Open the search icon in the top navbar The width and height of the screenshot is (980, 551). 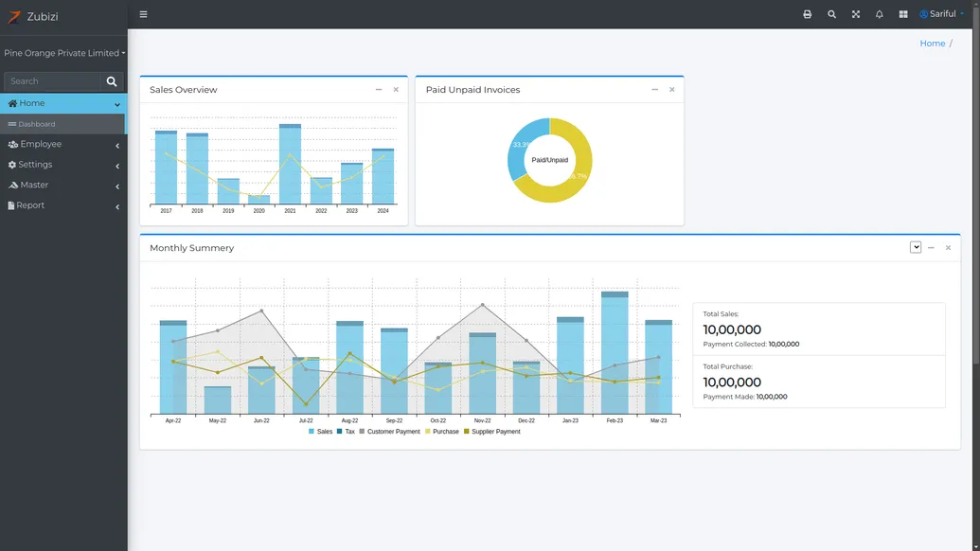click(829, 13)
